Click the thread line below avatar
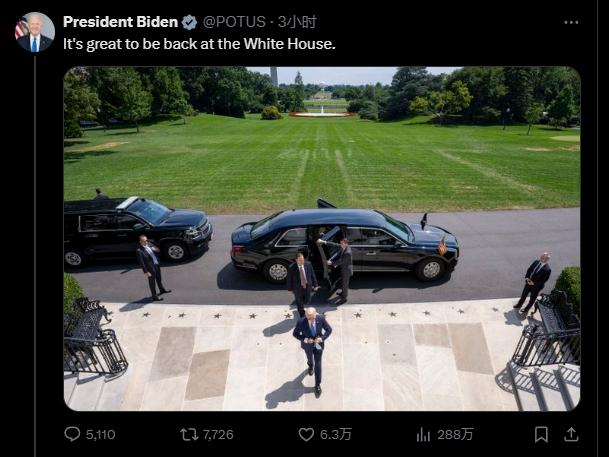 pyautogui.click(x=35, y=256)
